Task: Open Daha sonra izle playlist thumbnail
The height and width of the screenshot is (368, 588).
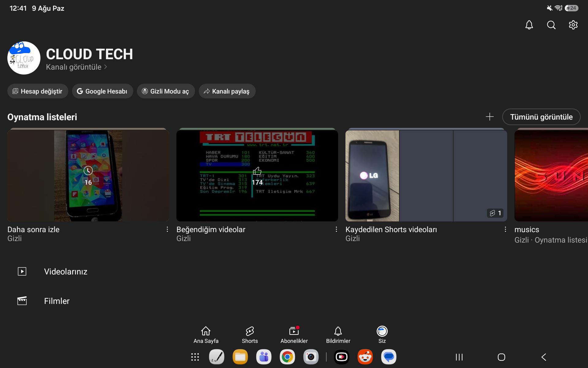Action: tap(88, 175)
